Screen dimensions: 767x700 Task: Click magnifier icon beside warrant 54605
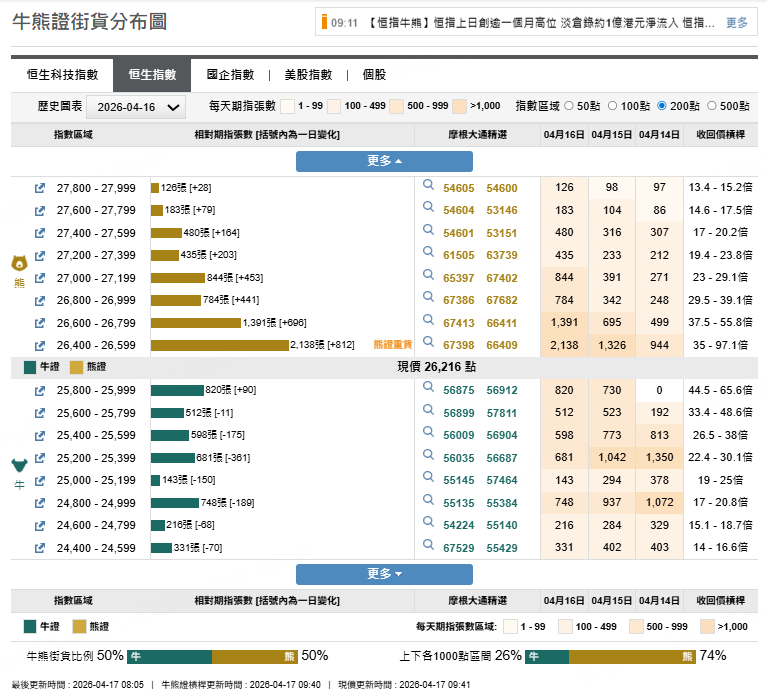tap(428, 187)
